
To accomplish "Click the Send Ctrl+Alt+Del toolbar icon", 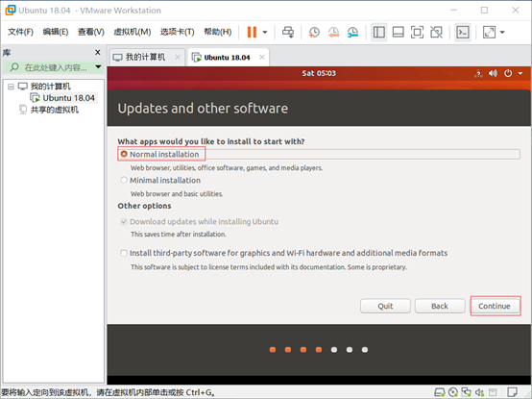I will pyautogui.click(x=288, y=33).
